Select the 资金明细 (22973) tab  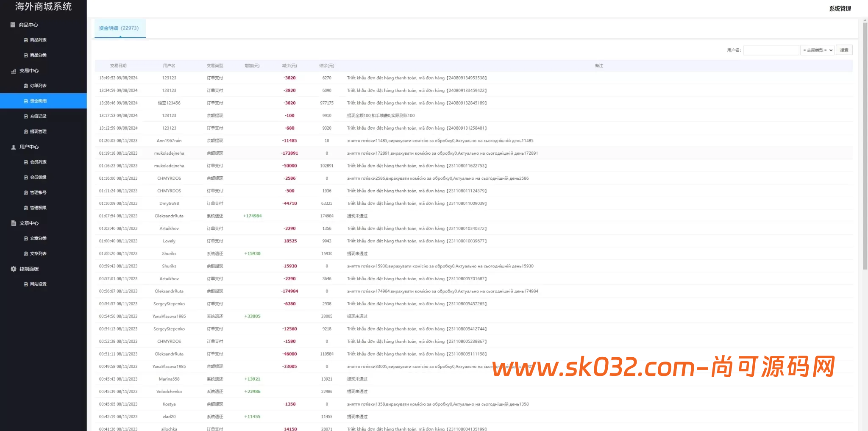119,28
